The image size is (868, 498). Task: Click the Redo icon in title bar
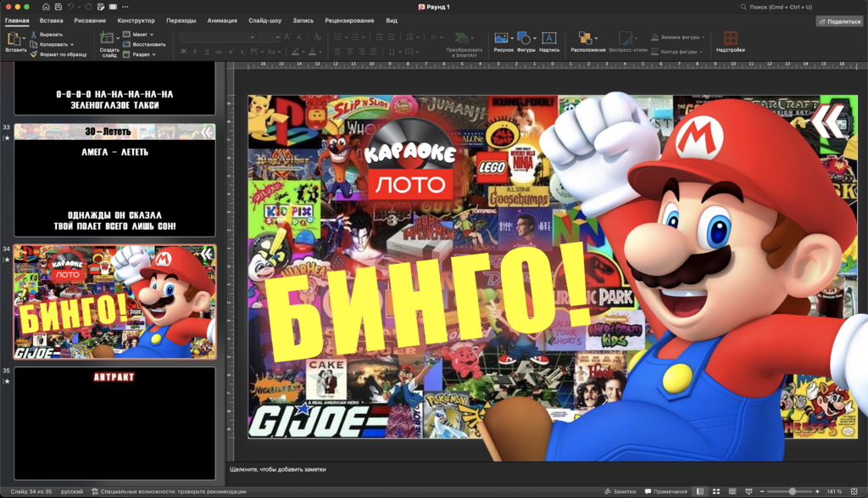pos(88,7)
